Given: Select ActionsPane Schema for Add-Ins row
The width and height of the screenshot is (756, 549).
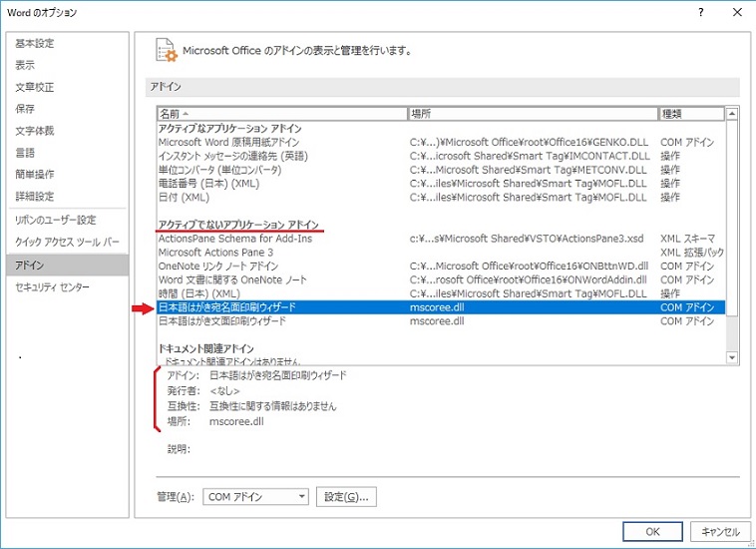Looking at the screenshot, I should [441, 239].
